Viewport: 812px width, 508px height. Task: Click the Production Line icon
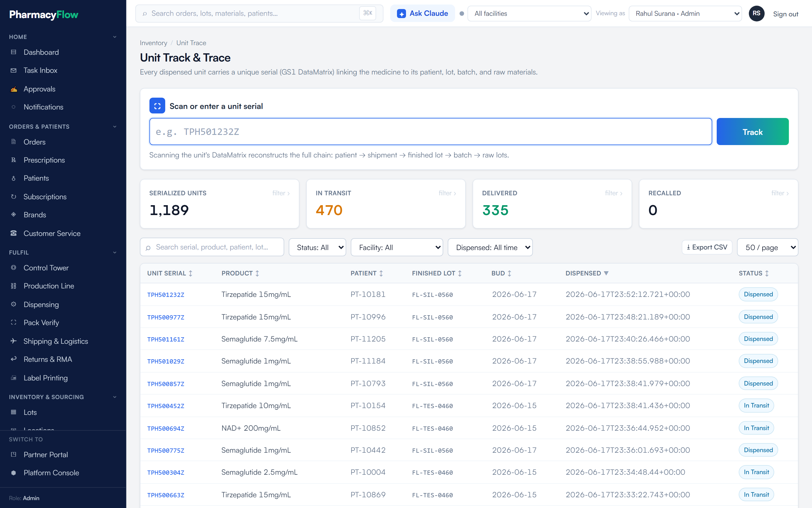[x=14, y=286]
